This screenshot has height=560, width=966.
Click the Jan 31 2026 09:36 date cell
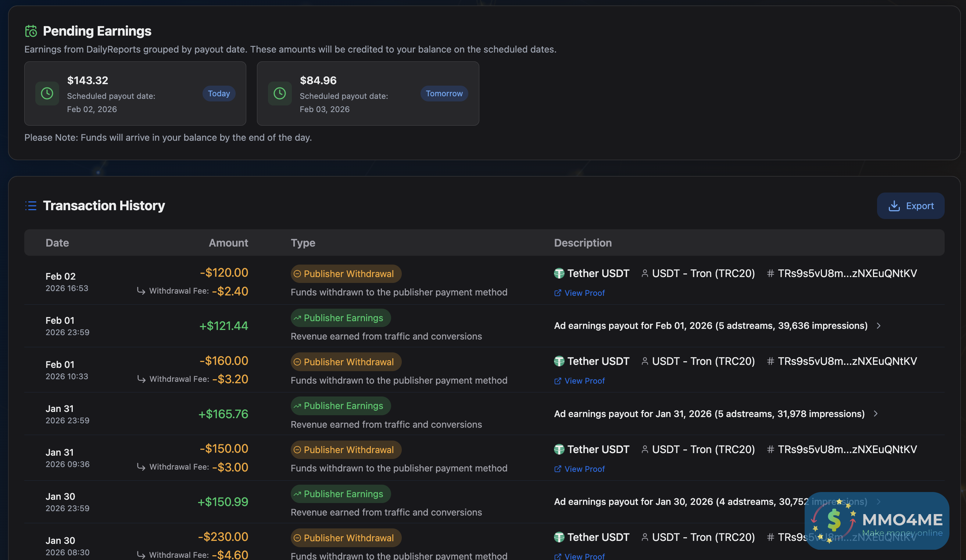[68, 458]
